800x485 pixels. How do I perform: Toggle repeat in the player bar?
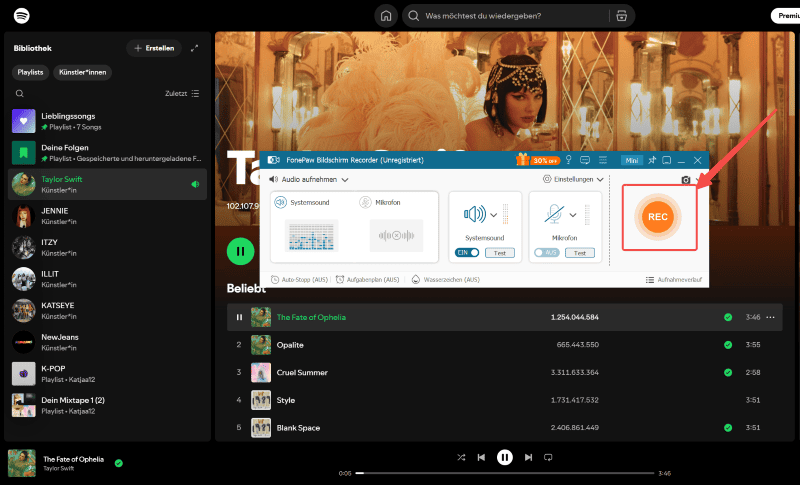point(548,457)
